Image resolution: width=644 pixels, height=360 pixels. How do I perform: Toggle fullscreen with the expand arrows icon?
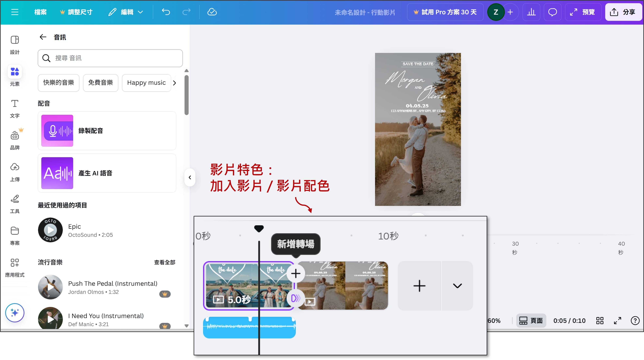(618, 321)
